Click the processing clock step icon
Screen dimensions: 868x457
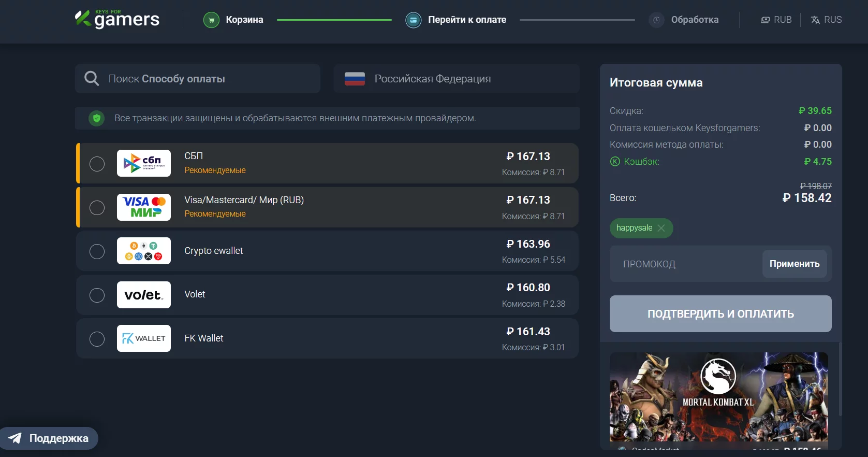[656, 20]
